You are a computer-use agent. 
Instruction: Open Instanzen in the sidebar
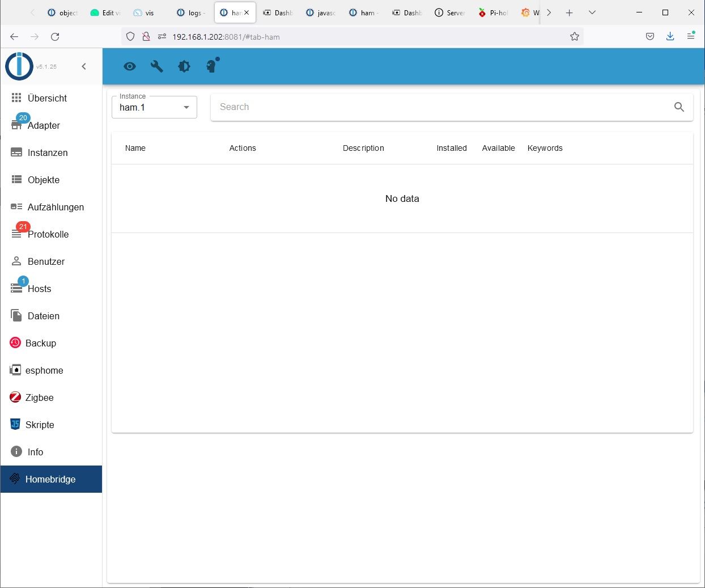[51, 153]
